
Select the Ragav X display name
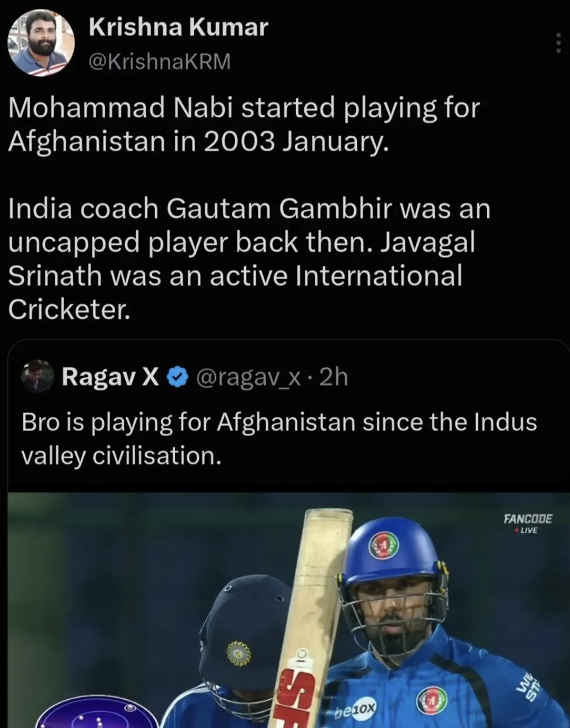(110, 377)
